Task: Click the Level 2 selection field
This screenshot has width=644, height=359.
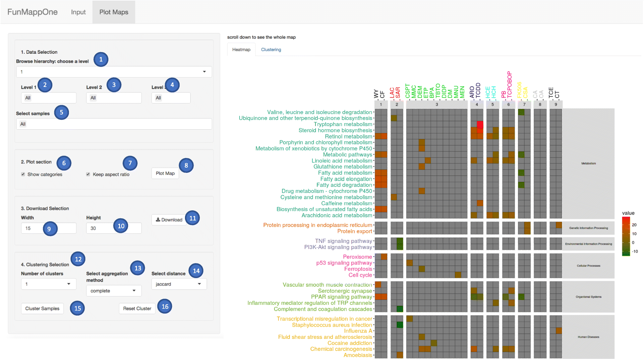Action: point(114,98)
